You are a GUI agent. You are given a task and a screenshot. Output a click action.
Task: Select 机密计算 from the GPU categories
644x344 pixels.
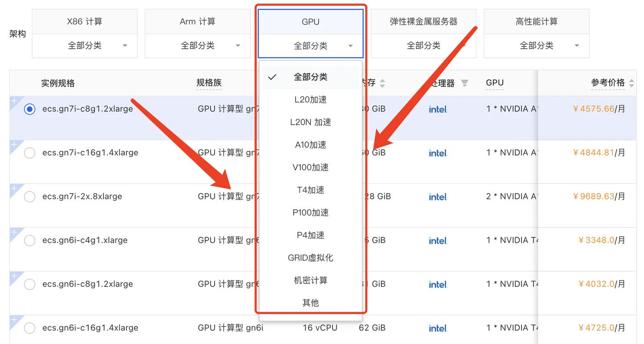pyautogui.click(x=310, y=280)
